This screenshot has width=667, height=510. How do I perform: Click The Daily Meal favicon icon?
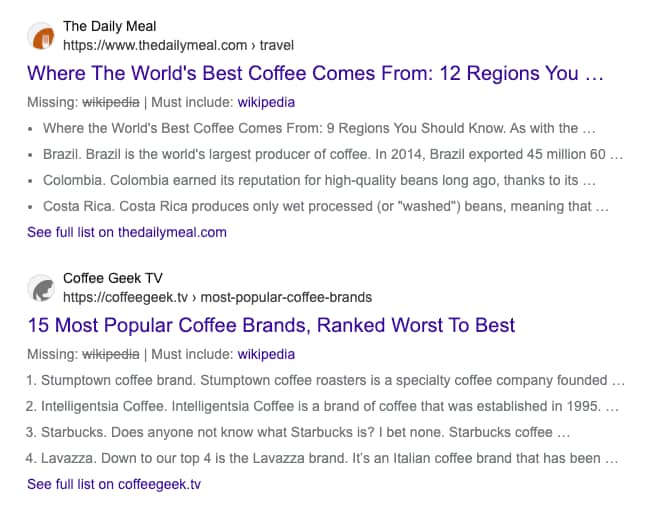[x=41, y=36]
